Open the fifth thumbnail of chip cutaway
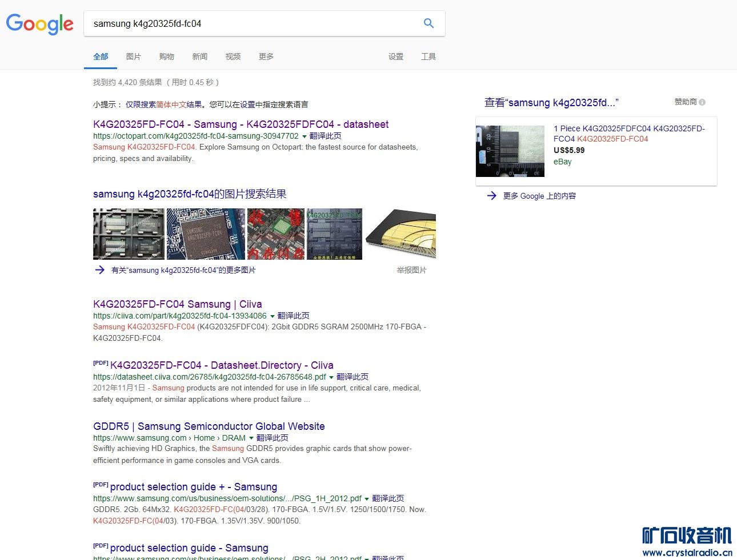The image size is (737, 560). click(x=400, y=234)
